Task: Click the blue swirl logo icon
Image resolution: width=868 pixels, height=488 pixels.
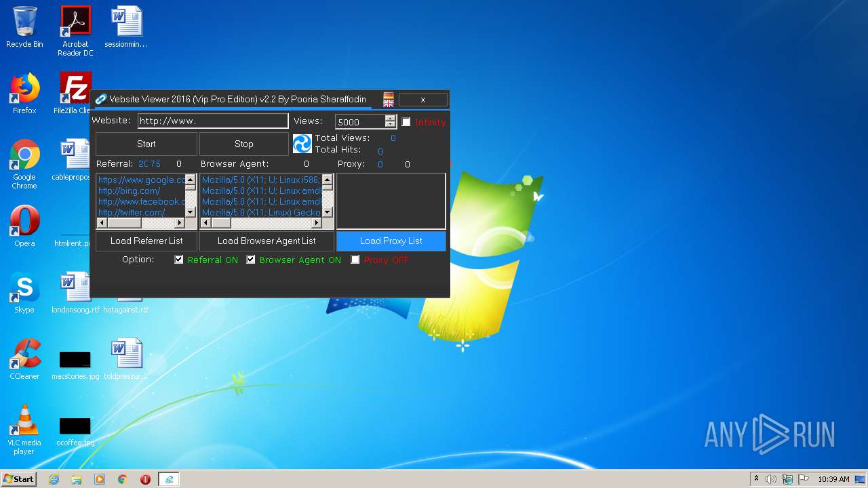Action: coord(302,144)
